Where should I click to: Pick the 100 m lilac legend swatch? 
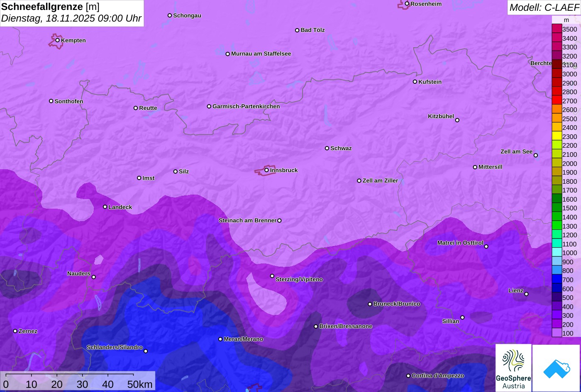557,333
